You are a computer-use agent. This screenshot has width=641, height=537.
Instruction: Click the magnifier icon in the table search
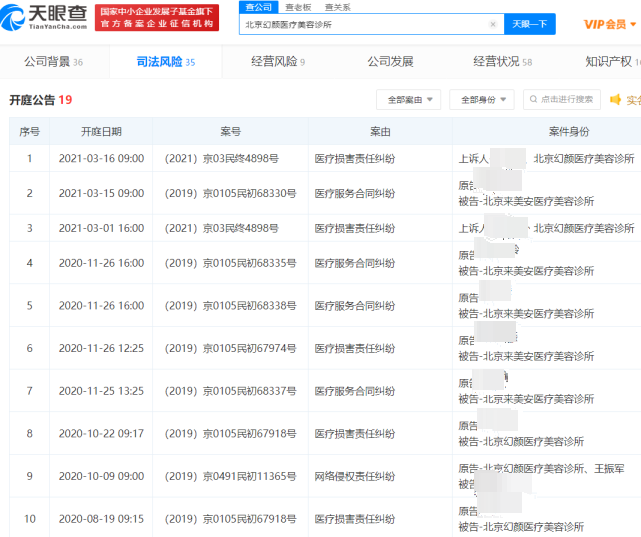[532, 100]
